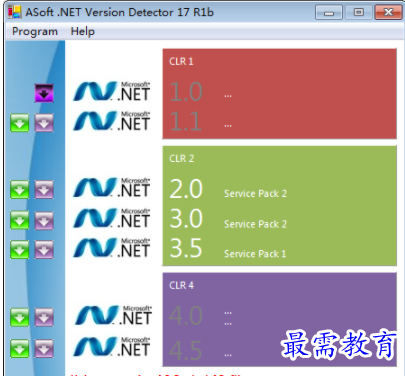Screen dimensions: 405x376
Task: Close the Version Detector window
Action: (388, 13)
